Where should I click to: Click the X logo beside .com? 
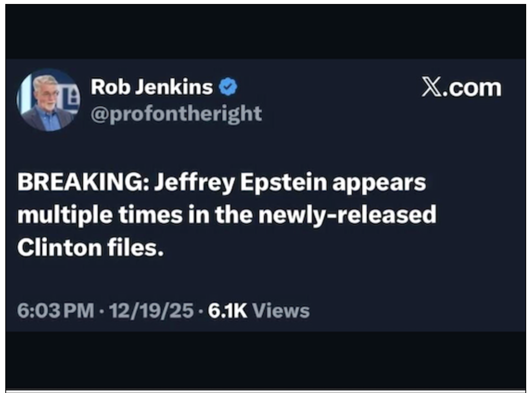[x=430, y=88]
